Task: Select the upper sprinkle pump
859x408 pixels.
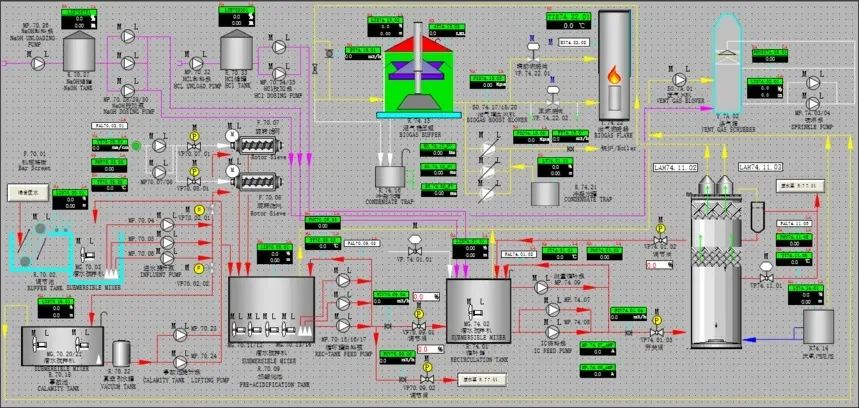Action: click(x=813, y=83)
